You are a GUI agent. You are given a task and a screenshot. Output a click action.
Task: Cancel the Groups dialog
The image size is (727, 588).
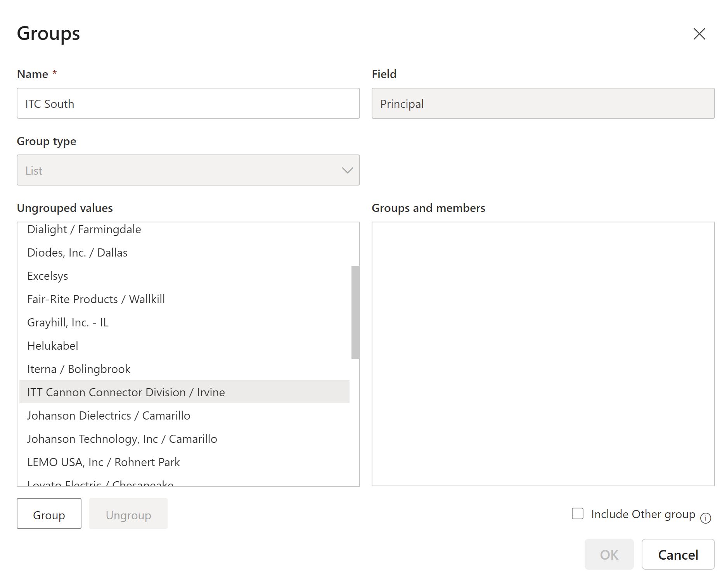point(678,554)
